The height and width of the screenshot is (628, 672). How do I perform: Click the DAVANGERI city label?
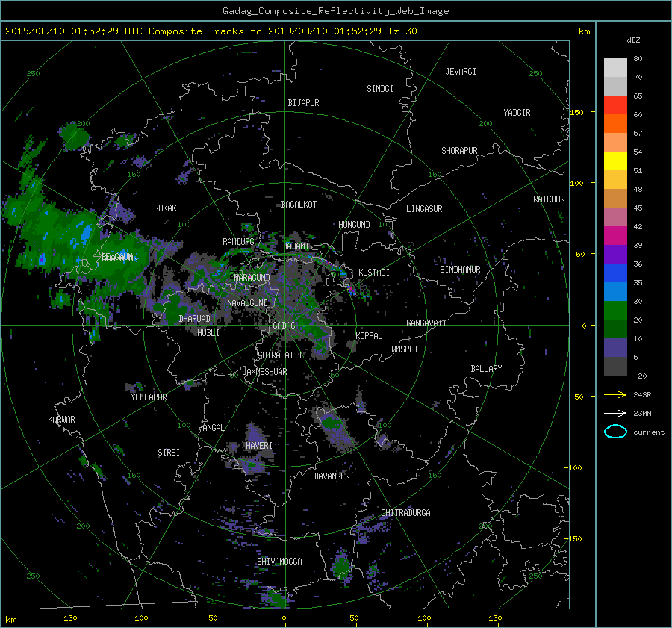pos(334,476)
